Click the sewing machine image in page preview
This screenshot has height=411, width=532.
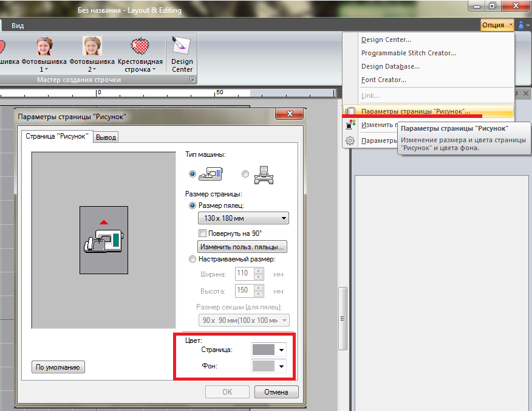(x=103, y=241)
